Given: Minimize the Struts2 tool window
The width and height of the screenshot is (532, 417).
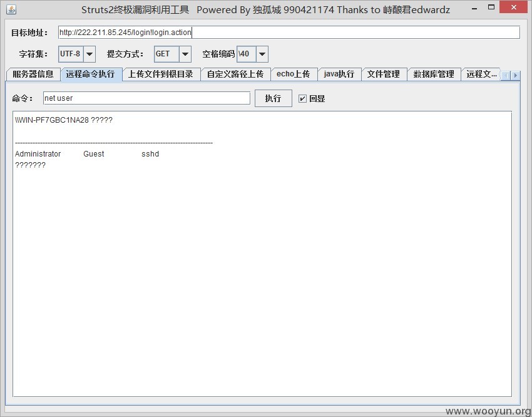Looking at the screenshot, I should click(x=474, y=8).
